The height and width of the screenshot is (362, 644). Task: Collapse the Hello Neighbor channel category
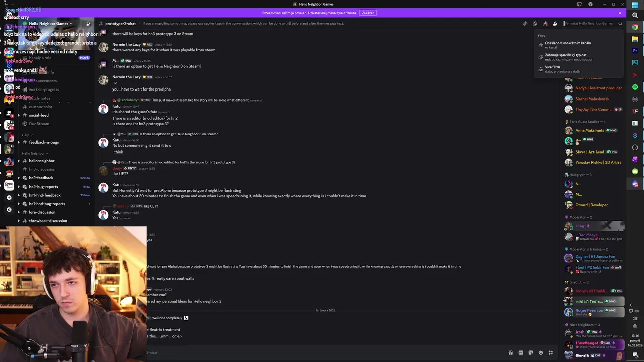tap(34, 153)
